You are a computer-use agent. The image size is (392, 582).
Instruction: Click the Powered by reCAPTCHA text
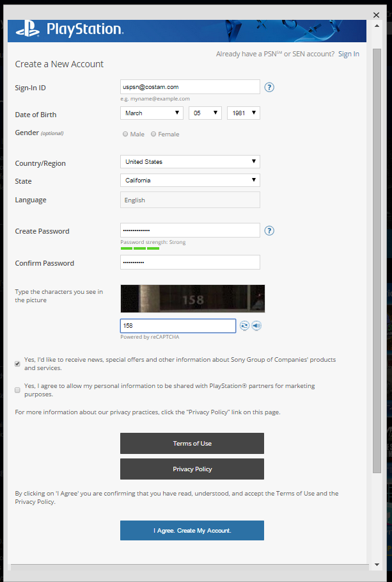coord(150,337)
